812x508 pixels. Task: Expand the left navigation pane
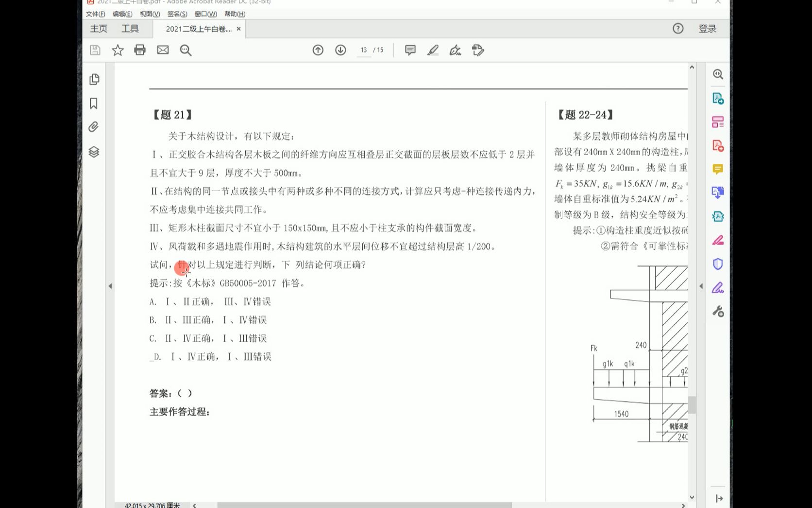[109, 286]
